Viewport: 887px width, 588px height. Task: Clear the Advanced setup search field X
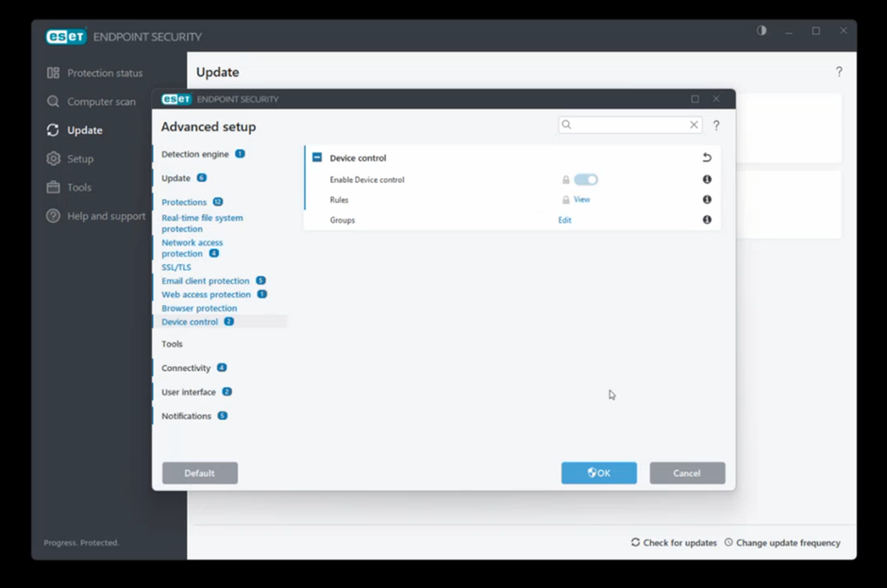[x=695, y=126]
